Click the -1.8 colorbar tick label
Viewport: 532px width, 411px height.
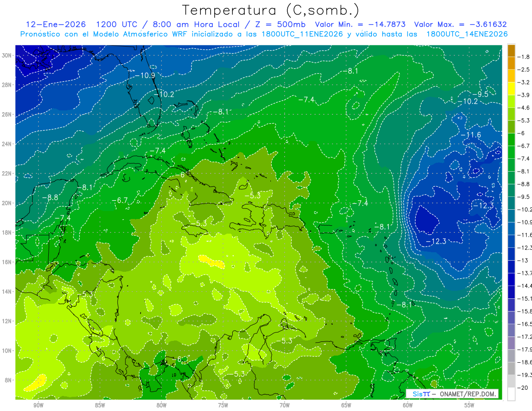coord(524,57)
